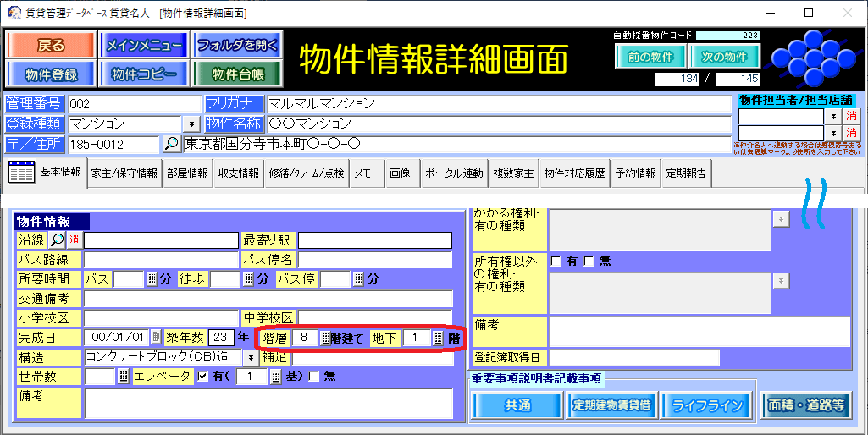Go to 次の物件
Image resolution: width=868 pixels, height=435 pixels.
click(x=724, y=58)
